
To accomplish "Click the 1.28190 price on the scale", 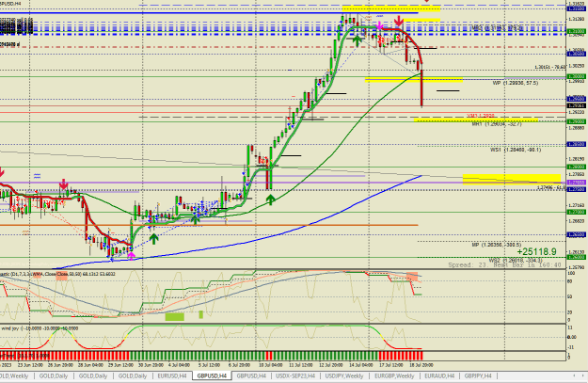I will 577,159.
